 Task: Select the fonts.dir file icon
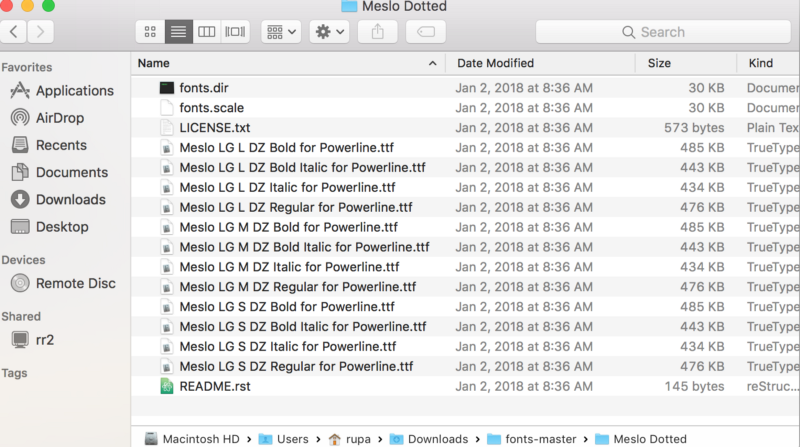(x=167, y=88)
